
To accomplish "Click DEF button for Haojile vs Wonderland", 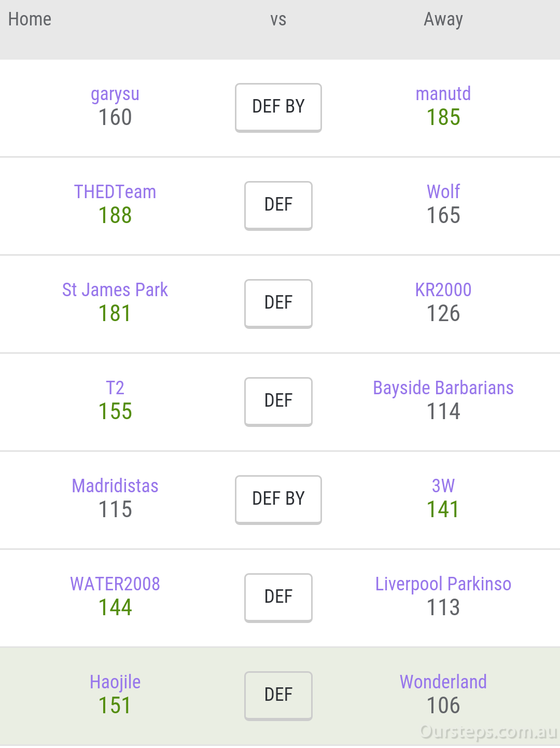I will click(x=278, y=696).
